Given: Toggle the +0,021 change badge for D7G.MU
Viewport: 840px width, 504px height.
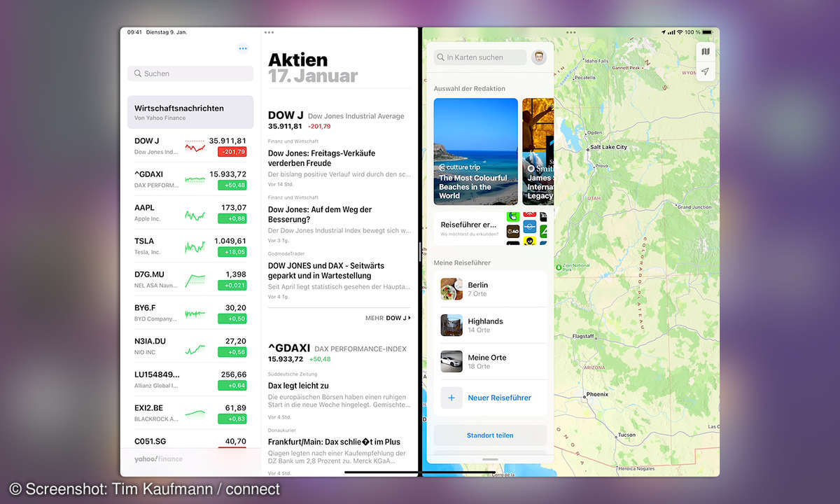Looking at the screenshot, I should tap(232, 286).
